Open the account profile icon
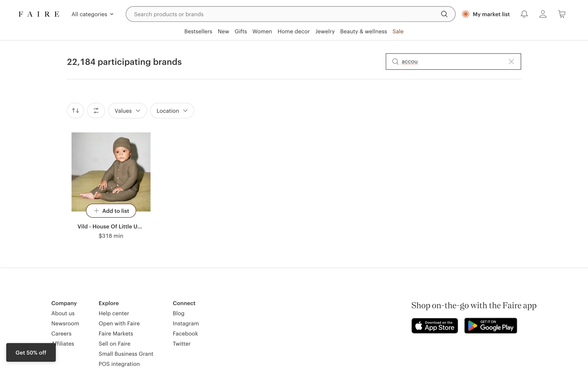The height and width of the screenshot is (368, 588). tap(543, 14)
